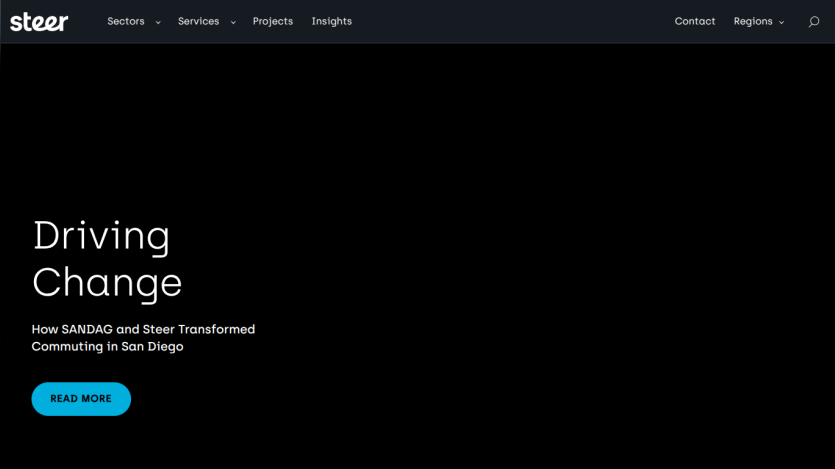Expand the Sectors dropdown chevron

point(158,22)
